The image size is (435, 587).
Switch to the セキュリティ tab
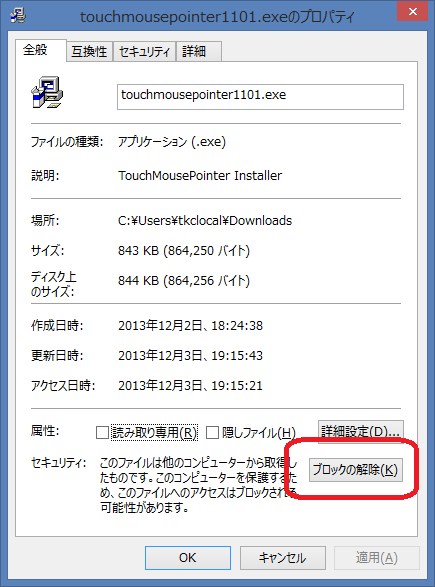[x=144, y=51]
